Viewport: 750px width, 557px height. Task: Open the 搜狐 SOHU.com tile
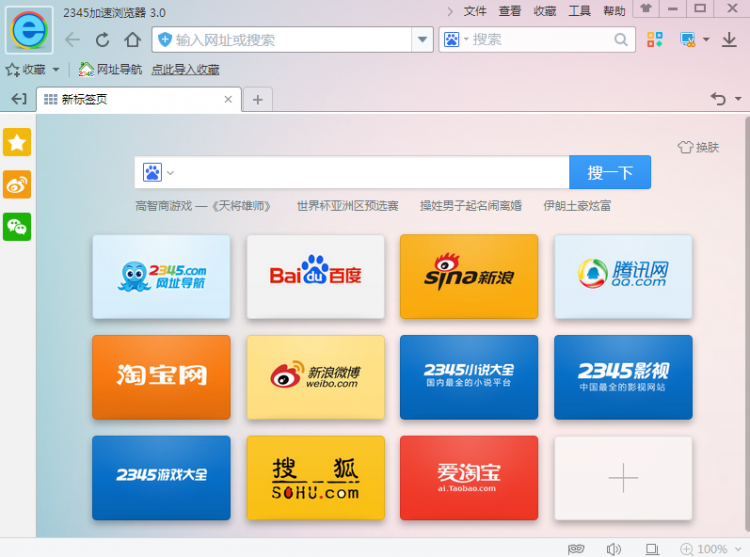click(x=316, y=478)
